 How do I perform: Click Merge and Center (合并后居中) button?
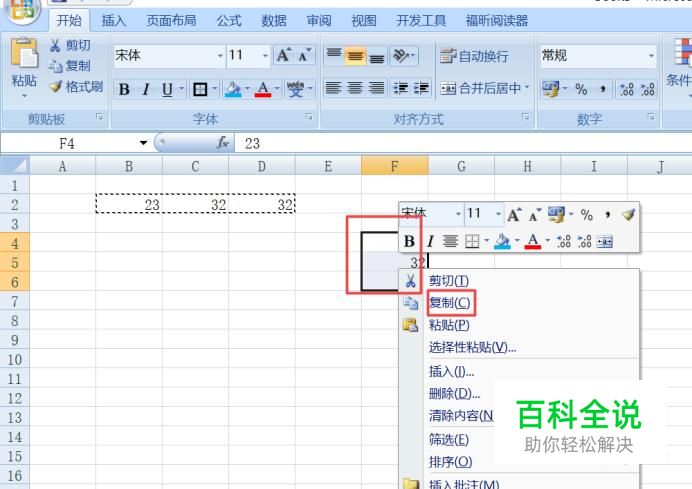pos(480,88)
